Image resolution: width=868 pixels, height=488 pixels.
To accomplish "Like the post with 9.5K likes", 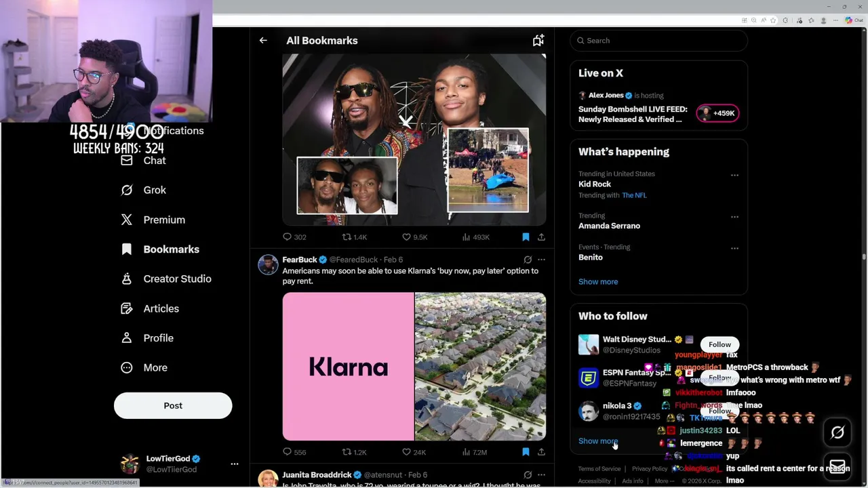I will coord(414,237).
